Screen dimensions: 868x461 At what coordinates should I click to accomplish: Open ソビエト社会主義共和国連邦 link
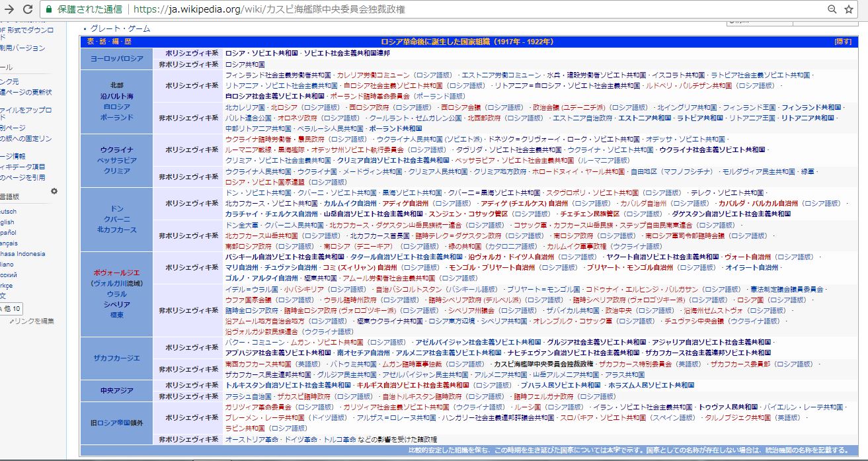pyautogui.click(x=347, y=53)
